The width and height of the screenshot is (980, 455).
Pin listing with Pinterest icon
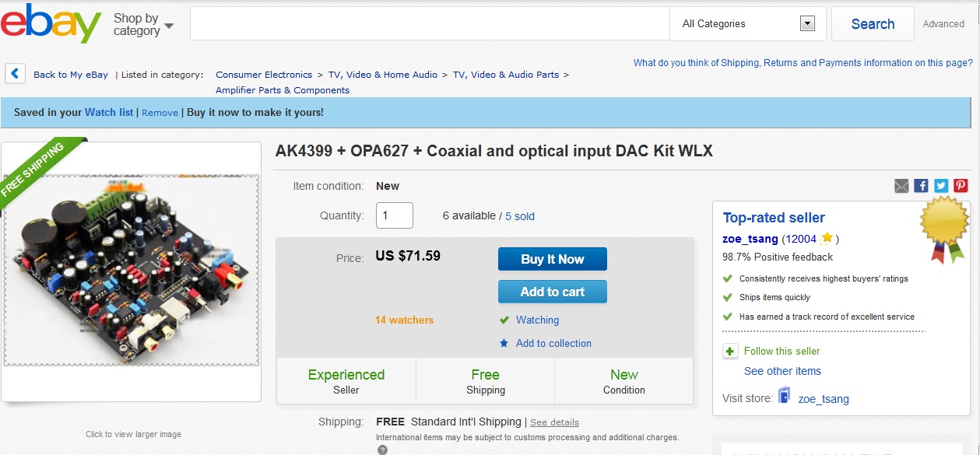click(x=961, y=186)
